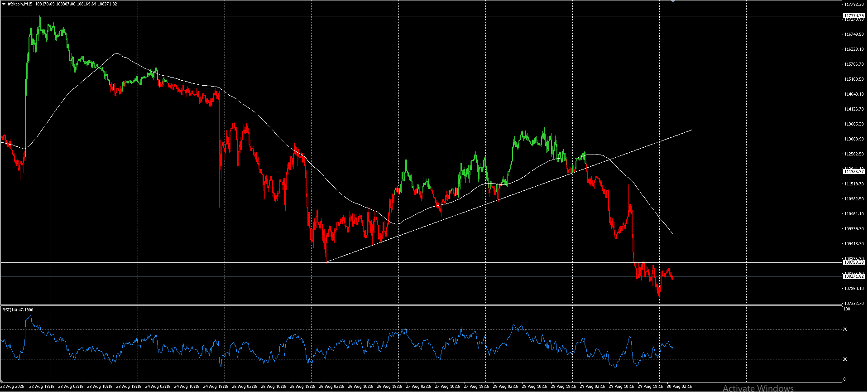Click the high value 108307.00 in header

[66, 4]
